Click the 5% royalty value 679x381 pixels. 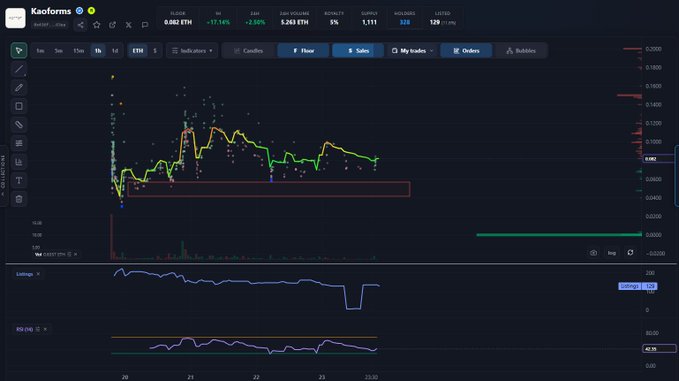334,22
